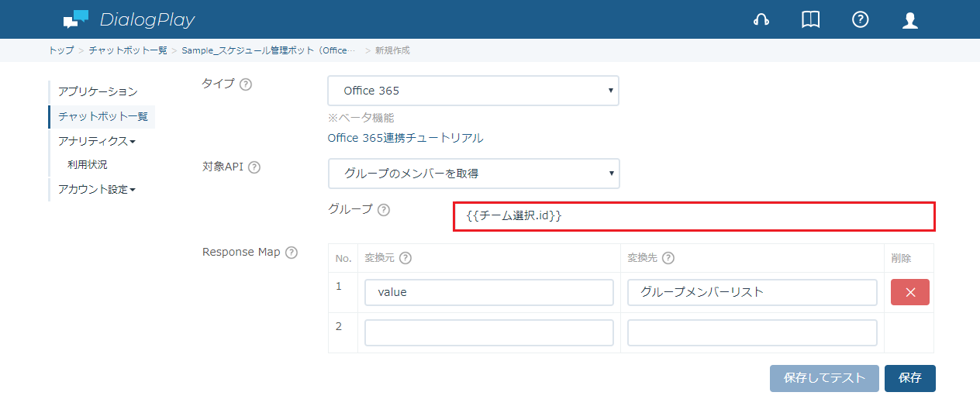The width and height of the screenshot is (980, 406).
Task: Delete row 1 with red X button
Action: 910,292
